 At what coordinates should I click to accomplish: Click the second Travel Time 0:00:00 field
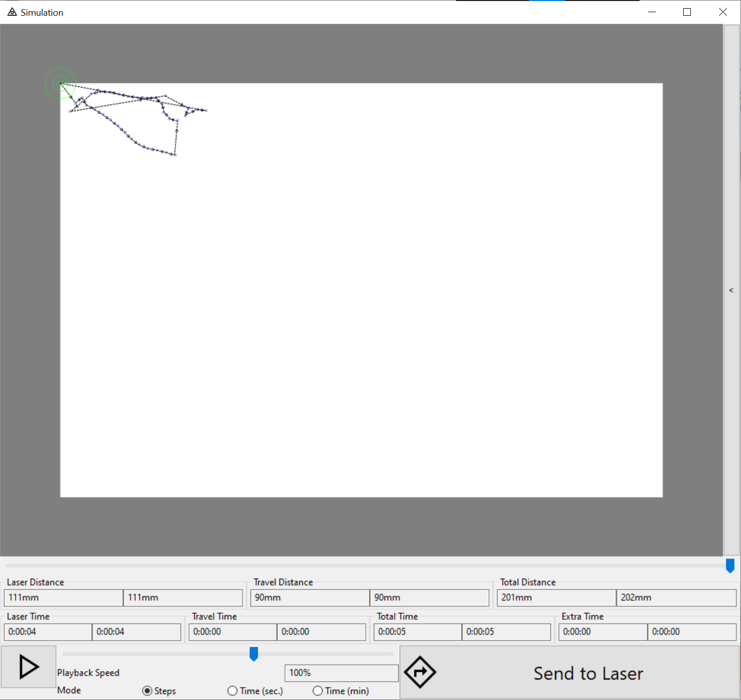tap(322, 632)
